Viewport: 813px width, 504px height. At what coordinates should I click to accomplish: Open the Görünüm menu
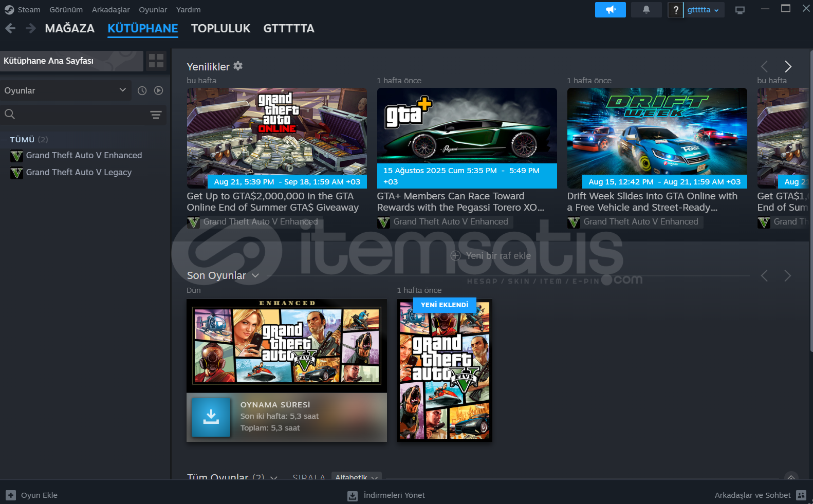tap(66, 10)
